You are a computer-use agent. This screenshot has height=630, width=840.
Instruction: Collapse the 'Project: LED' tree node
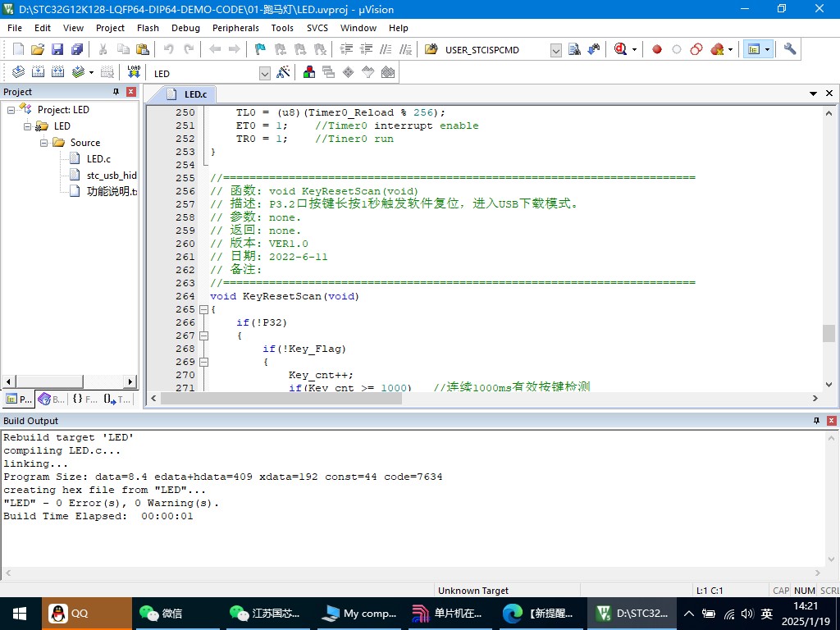(x=11, y=110)
